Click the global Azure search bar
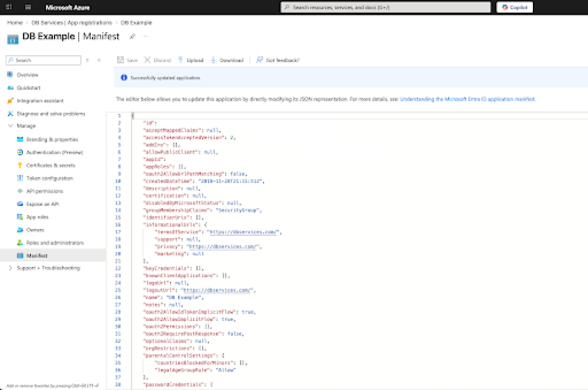Screen dimensions: 588x390 coord(386,7)
